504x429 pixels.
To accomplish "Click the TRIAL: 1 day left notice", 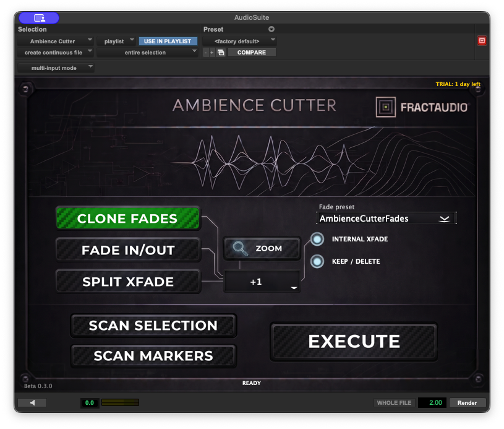I will point(458,84).
